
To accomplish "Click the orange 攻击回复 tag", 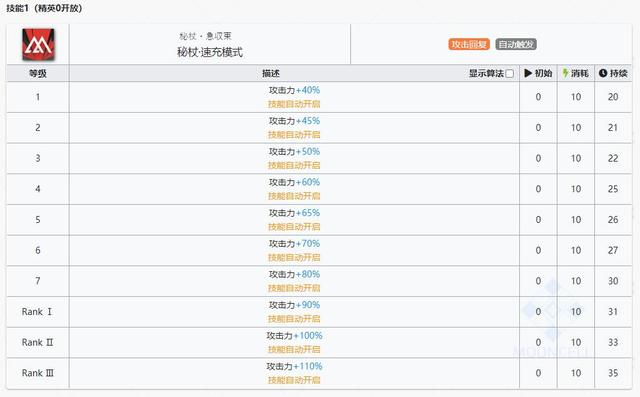I will 469,44.
